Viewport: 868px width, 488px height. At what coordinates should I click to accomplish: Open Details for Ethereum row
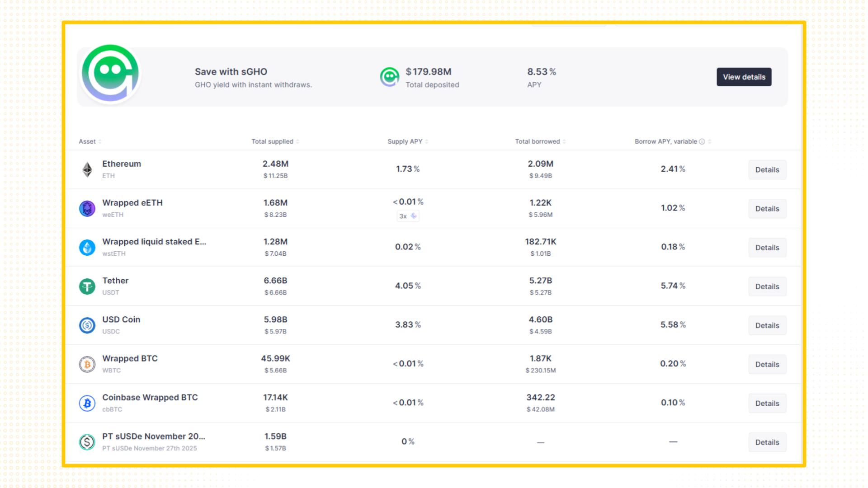(x=767, y=170)
